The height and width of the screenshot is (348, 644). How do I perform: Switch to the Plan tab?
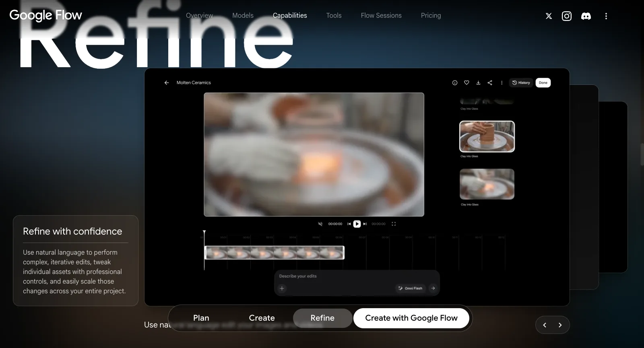(201, 318)
